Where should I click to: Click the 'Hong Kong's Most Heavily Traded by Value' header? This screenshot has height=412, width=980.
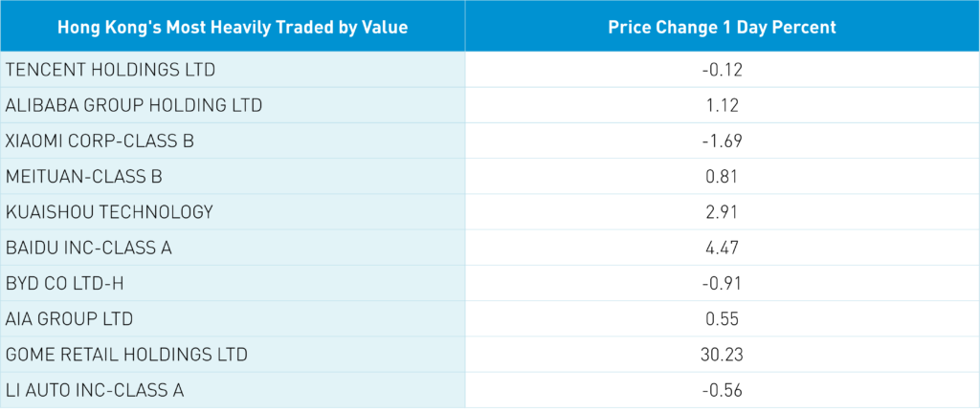pyautogui.click(x=233, y=28)
